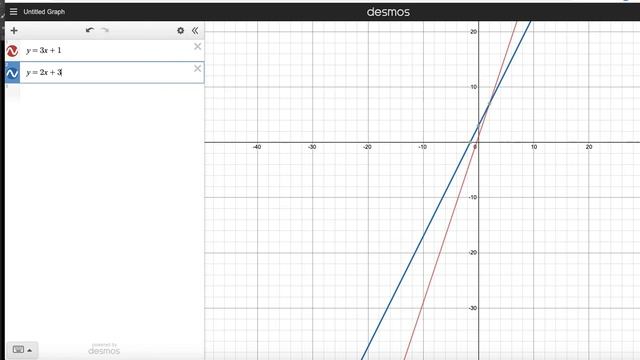Open the hamburger menu
This screenshot has width=640, height=360.
pyautogui.click(x=13, y=12)
